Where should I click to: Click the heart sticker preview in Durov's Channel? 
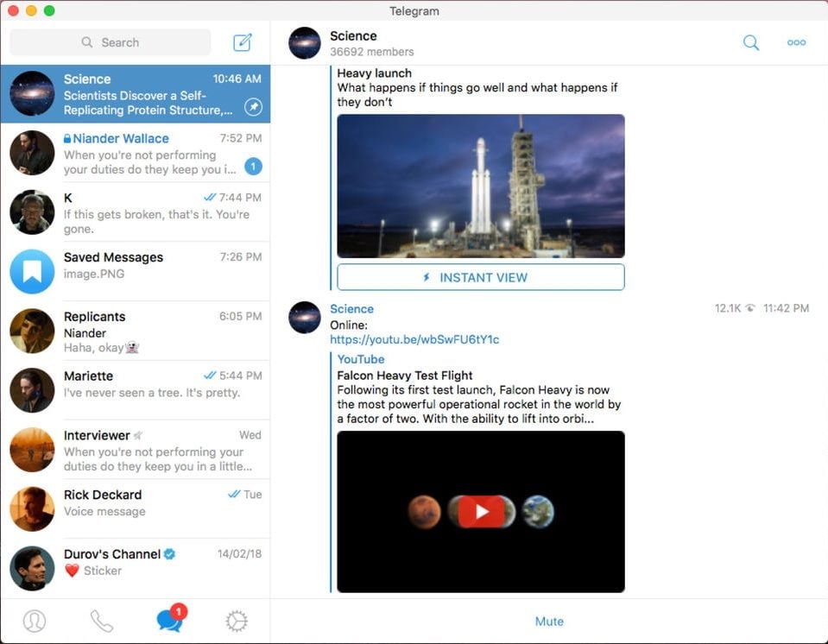click(72, 570)
